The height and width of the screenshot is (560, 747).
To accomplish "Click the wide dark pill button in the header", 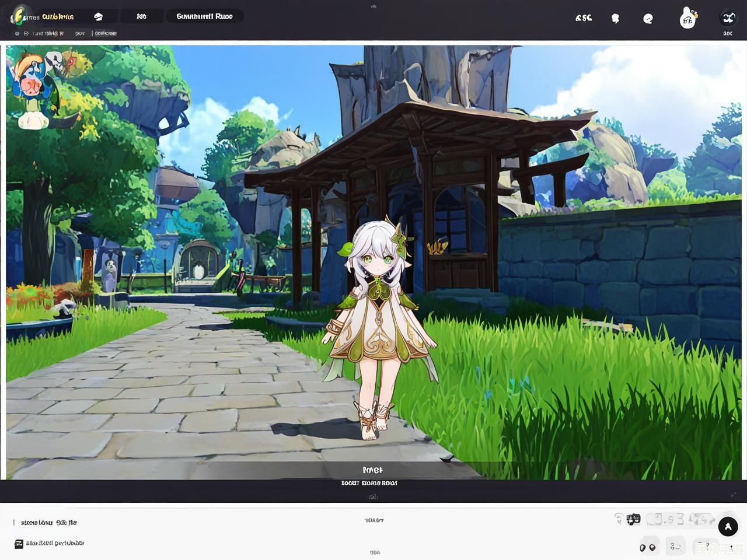I will pos(204,16).
